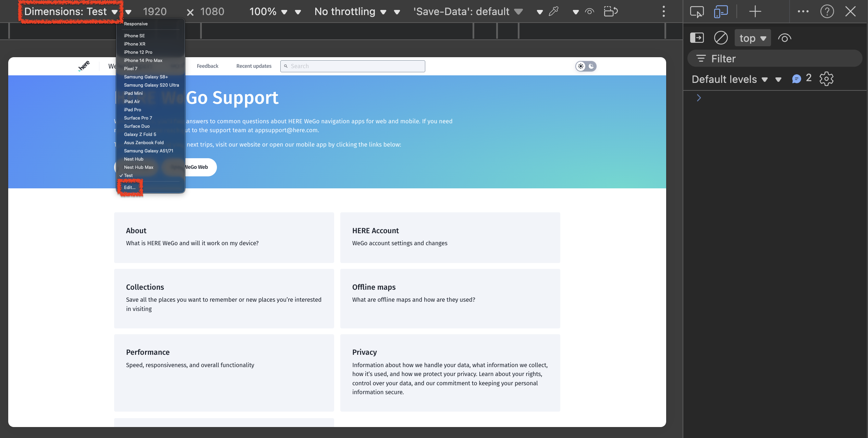This screenshot has width=868, height=438.
Task: Open the Offline maps support card
Action: coord(450,298)
